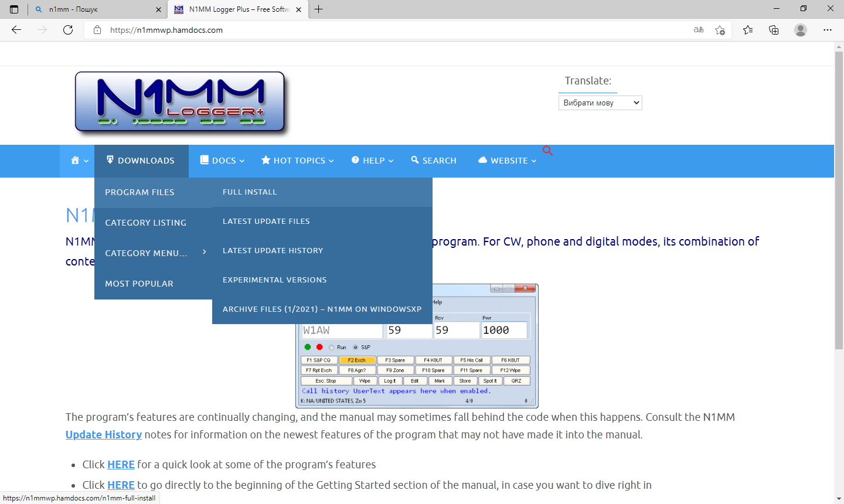The image size is (844, 504).
Task: Click HERE link for quick features look
Action: click(x=121, y=465)
